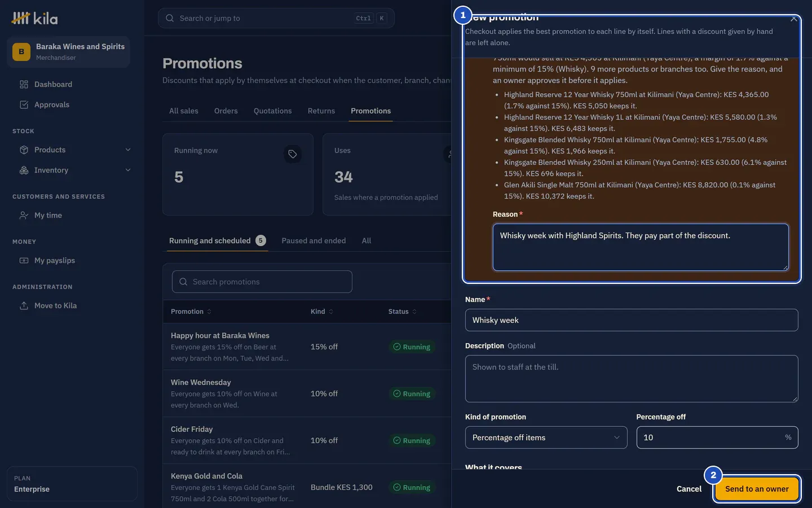Click the Move to Kila upload icon
812x508 pixels.
tap(24, 306)
